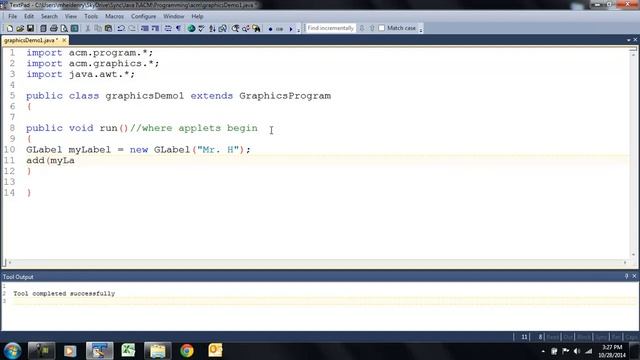Open the Tools menu
The width and height of the screenshot is (640, 360).
[91, 16]
